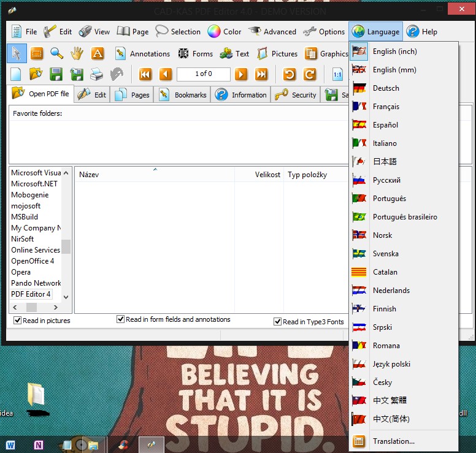
Task: Save the document with green floppy
Action: 56,74
